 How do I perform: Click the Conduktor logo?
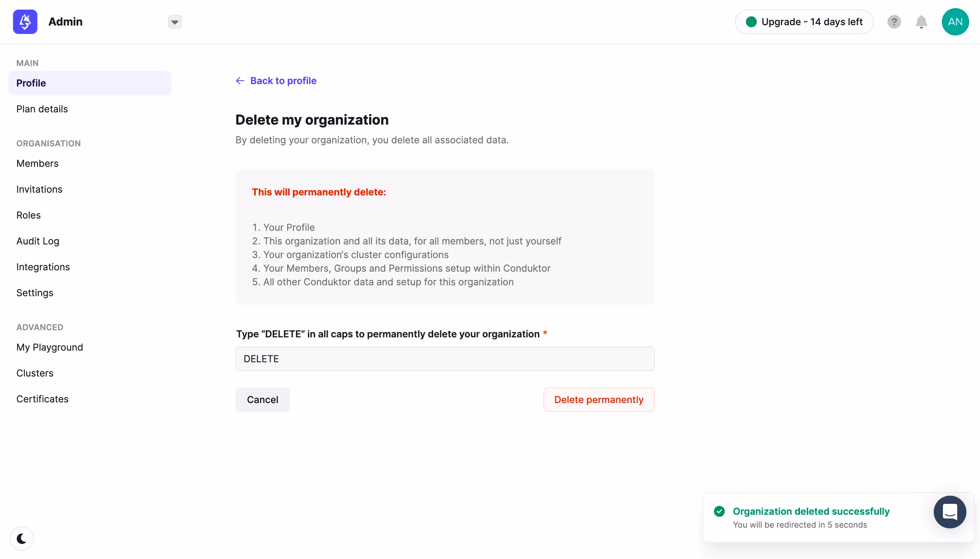pyautogui.click(x=24, y=22)
